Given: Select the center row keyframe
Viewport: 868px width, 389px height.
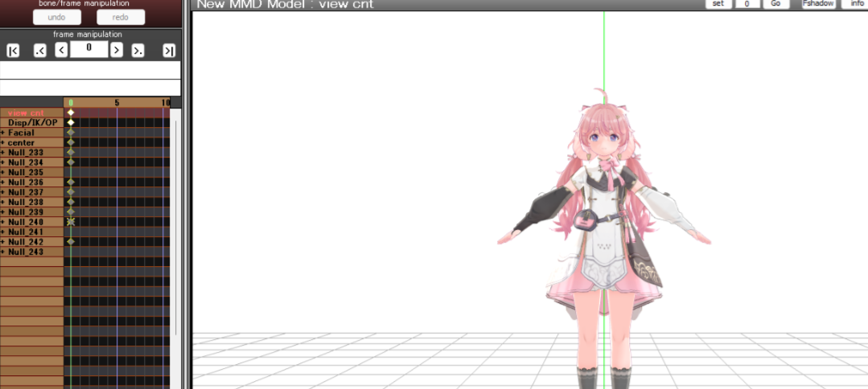Looking at the screenshot, I should 71,143.
